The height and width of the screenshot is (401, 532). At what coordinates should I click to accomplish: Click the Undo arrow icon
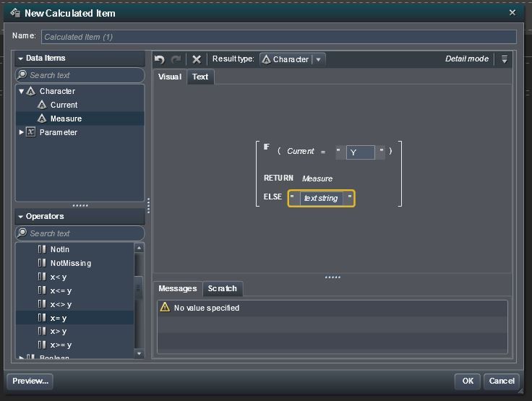(x=160, y=59)
